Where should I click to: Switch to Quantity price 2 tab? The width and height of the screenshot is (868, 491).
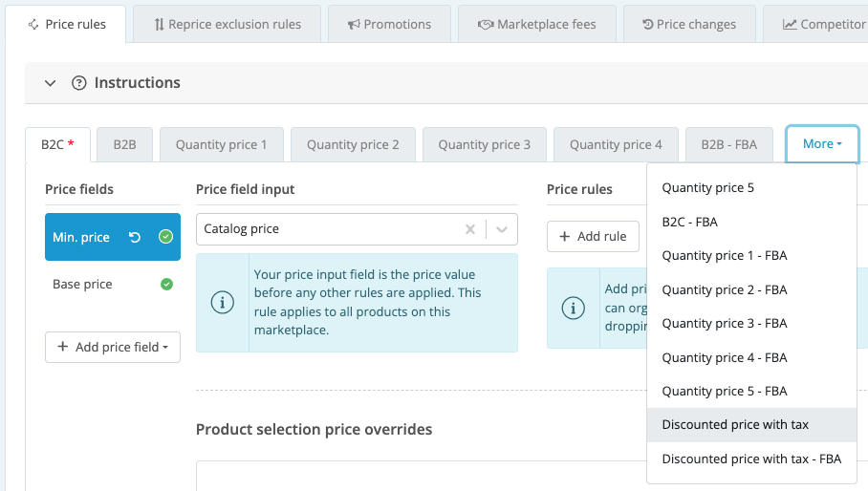coord(353,145)
